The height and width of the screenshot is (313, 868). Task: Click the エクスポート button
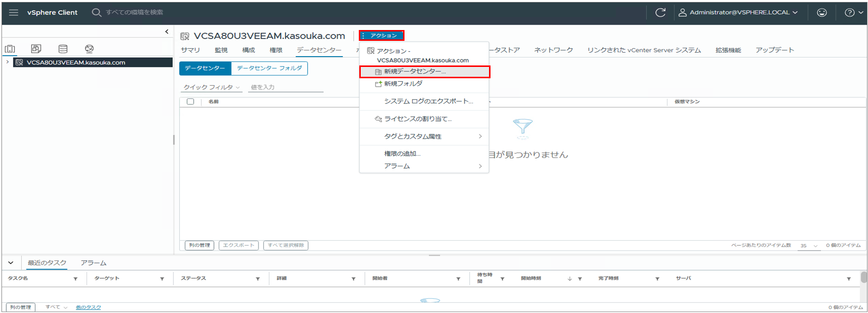coord(239,245)
